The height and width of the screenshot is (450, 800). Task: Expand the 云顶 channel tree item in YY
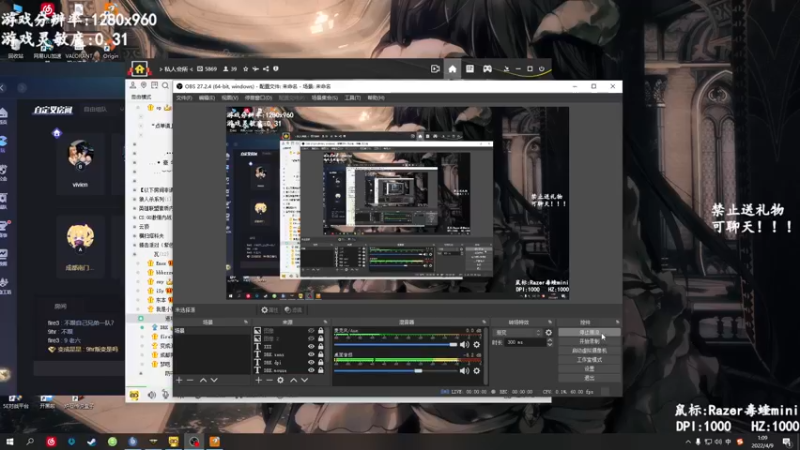[135, 227]
